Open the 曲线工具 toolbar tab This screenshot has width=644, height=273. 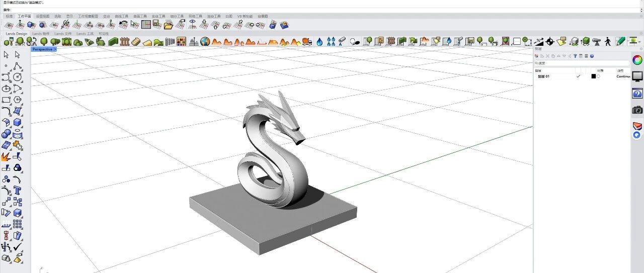[121, 16]
